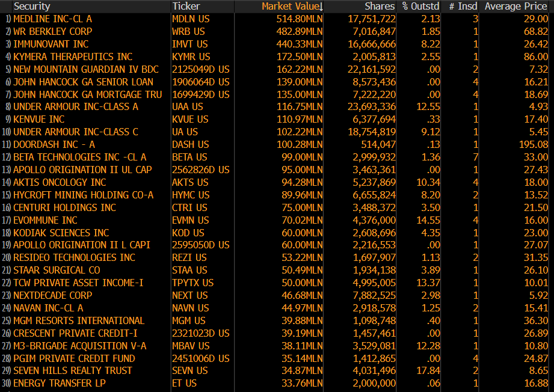This screenshot has height=392, width=554.
Task: Click ticker TPYTX US
Action: click(x=193, y=283)
